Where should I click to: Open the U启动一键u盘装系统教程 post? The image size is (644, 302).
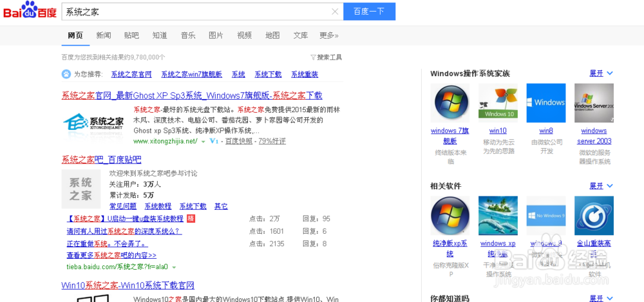125,218
